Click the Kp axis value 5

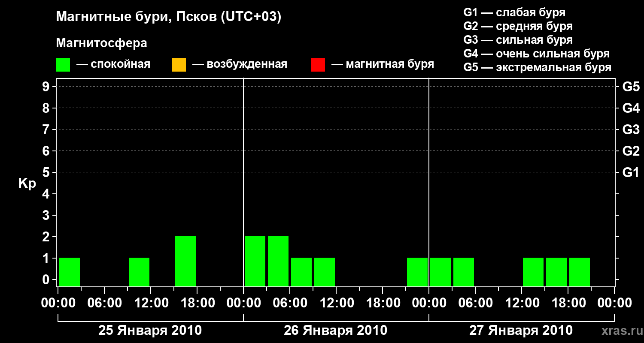(47, 172)
